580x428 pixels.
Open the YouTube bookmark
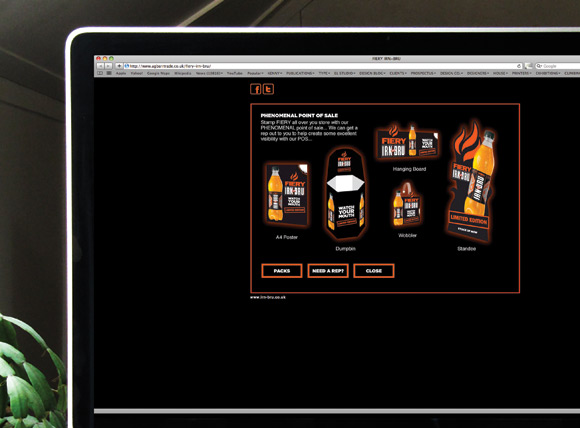click(x=235, y=73)
